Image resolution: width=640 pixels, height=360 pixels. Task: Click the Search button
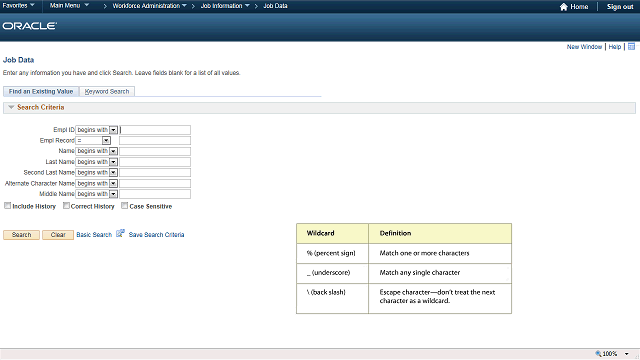tap(22, 235)
